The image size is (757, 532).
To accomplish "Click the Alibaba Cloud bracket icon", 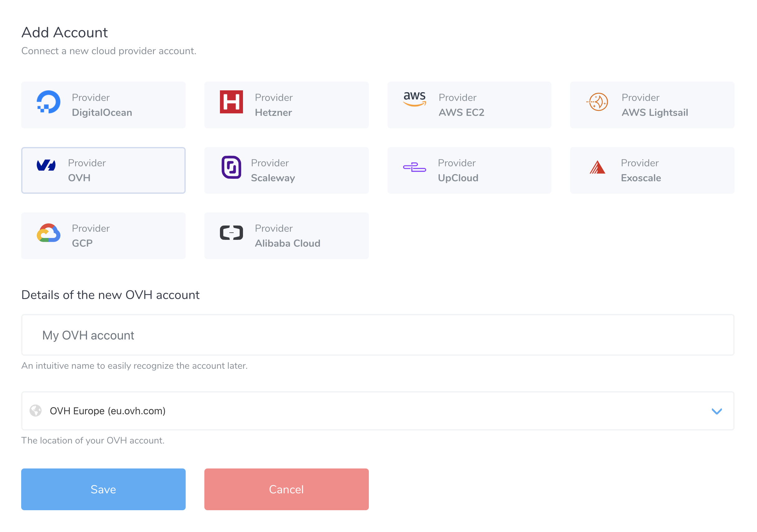I will click(x=231, y=233).
